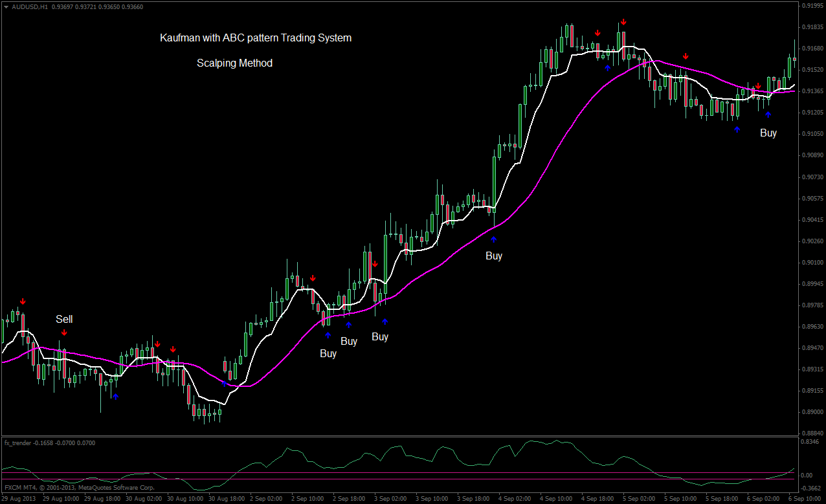Viewport: 826px width, 504px height.
Task: Click the Buy label near 3 Sep 18:00
Action: point(494,256)
